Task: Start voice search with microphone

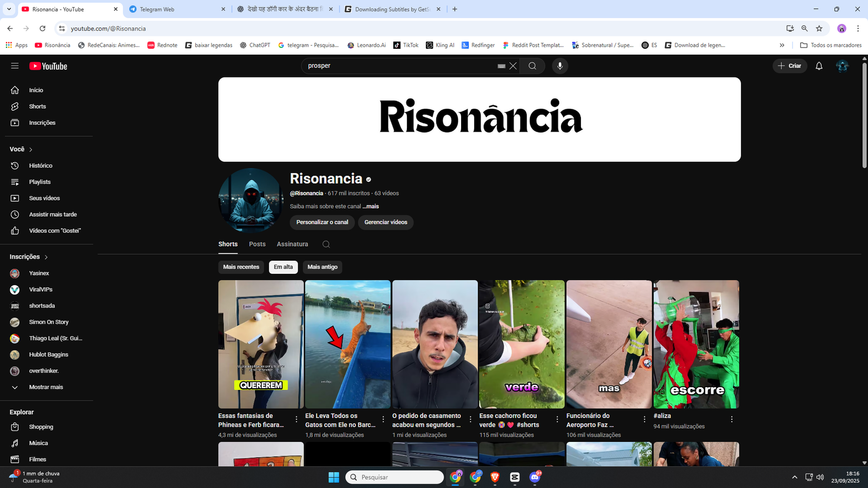Action: coord(560,66)
